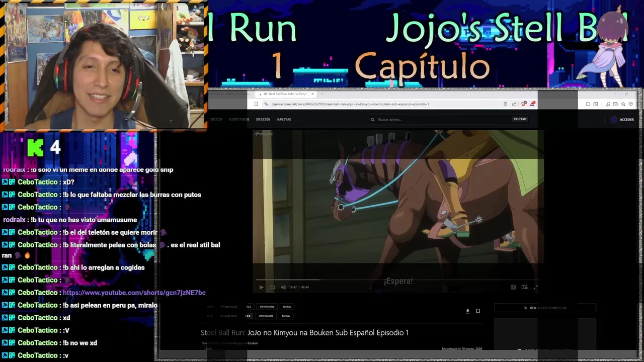Click the '10:47 / 48:44' time display
This screenshot has width=644, height=362.
click(x=299, y=287)
